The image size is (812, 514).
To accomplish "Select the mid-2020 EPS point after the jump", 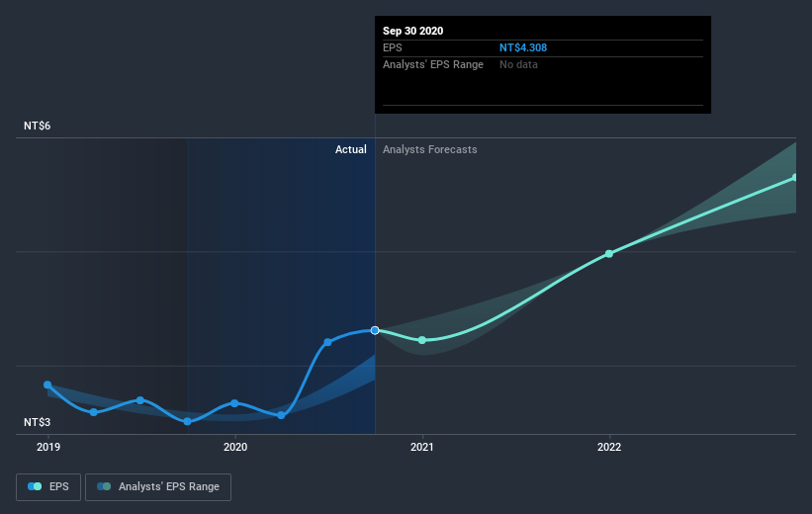I will [x=327, y=342].
